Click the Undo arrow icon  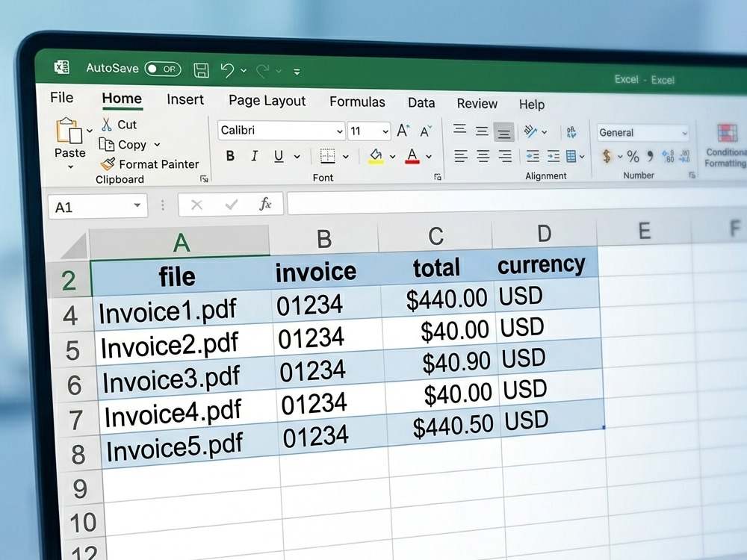point(227,70)
